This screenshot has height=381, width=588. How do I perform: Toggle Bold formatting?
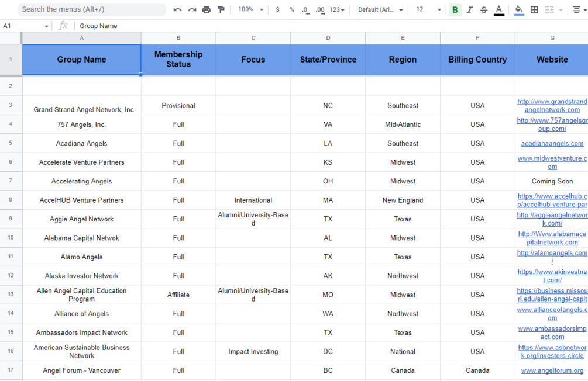tap(455, 10)
